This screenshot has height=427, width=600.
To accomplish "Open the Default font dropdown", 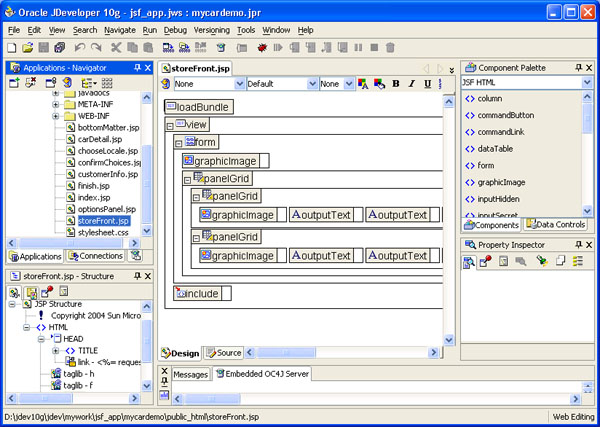I will coord(313,84).
